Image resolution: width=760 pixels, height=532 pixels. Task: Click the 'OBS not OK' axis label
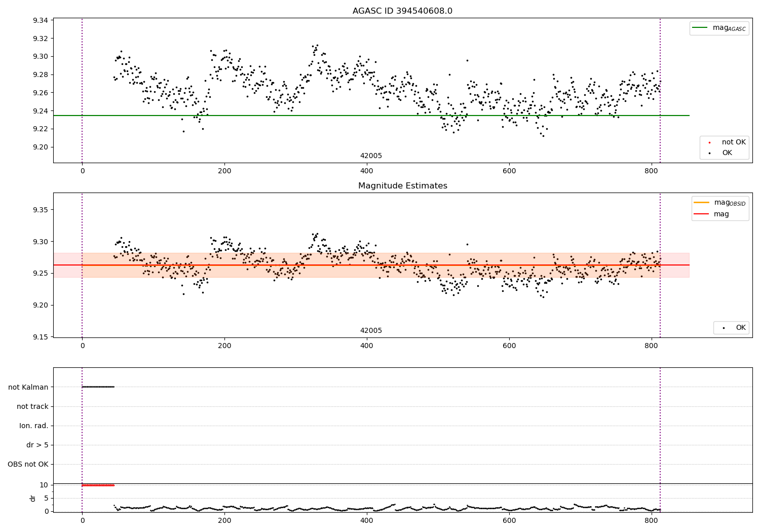(28, 464)
